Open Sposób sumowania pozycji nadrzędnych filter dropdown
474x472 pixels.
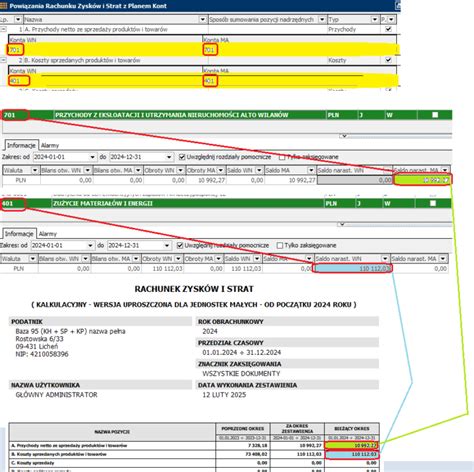click(x=322, y=20)
